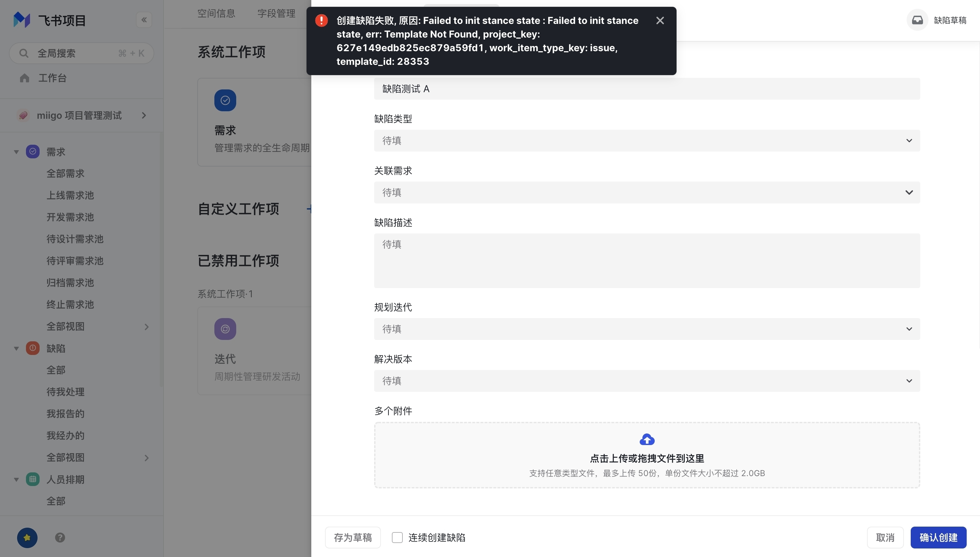Click the file upload drop zone

[x=647, y=455]
